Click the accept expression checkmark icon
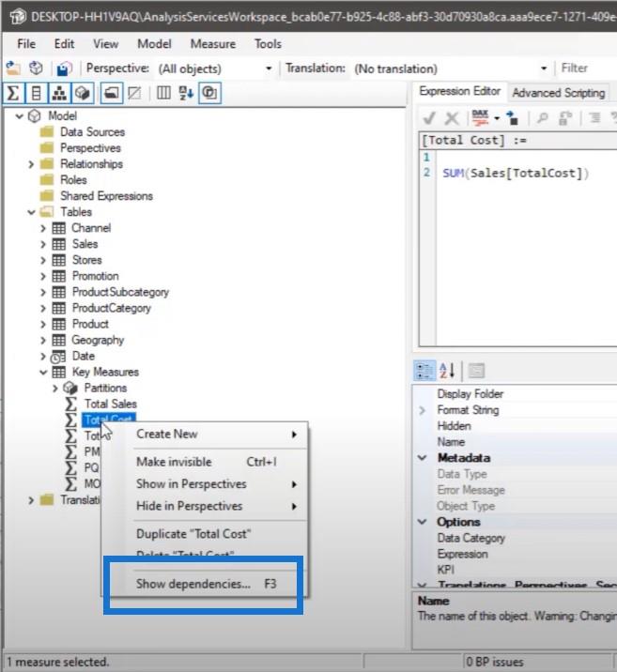 [x=429, y=117]
